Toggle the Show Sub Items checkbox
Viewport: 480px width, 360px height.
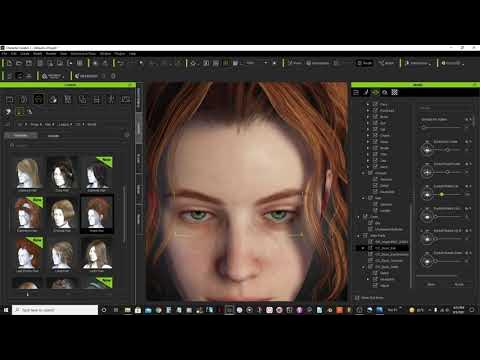coord(357,298)
